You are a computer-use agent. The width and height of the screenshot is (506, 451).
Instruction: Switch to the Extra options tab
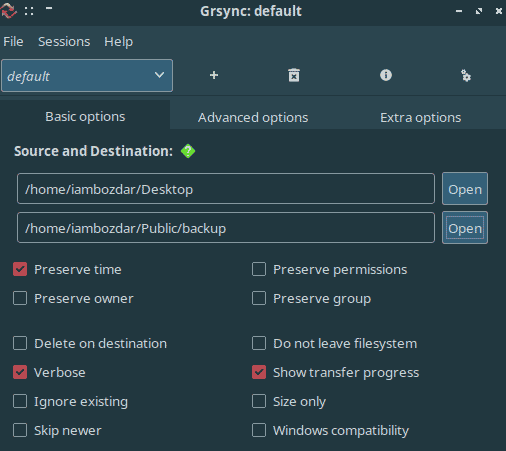[x=421, y=117]
